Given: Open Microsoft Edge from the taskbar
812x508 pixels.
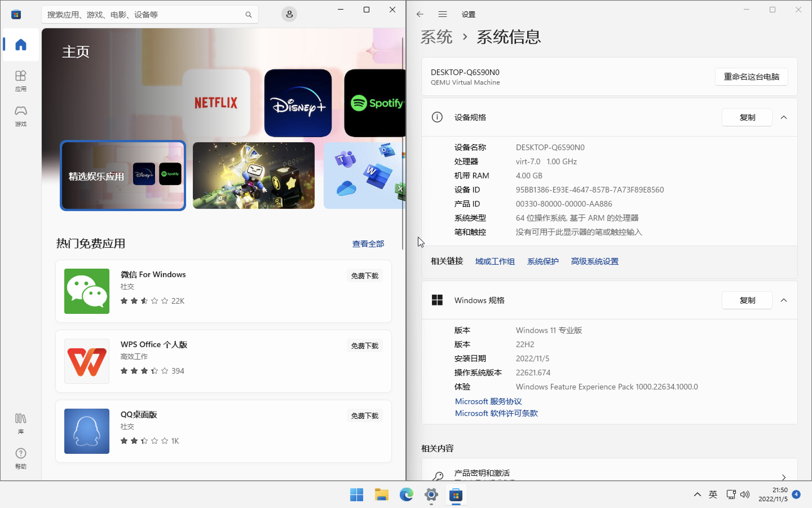Looking at the screenshot, I should pos(406,494).
